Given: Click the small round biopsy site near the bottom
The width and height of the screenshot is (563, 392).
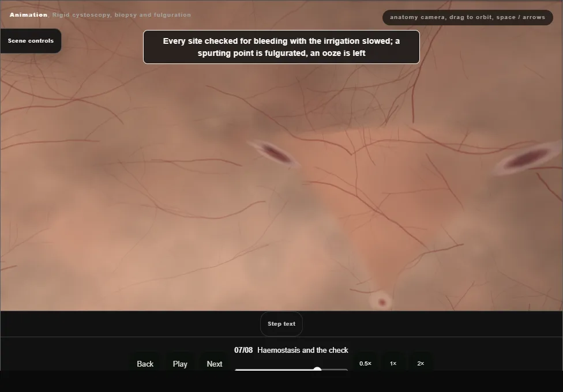Looking at the screenshot, I should coord(381,302).
